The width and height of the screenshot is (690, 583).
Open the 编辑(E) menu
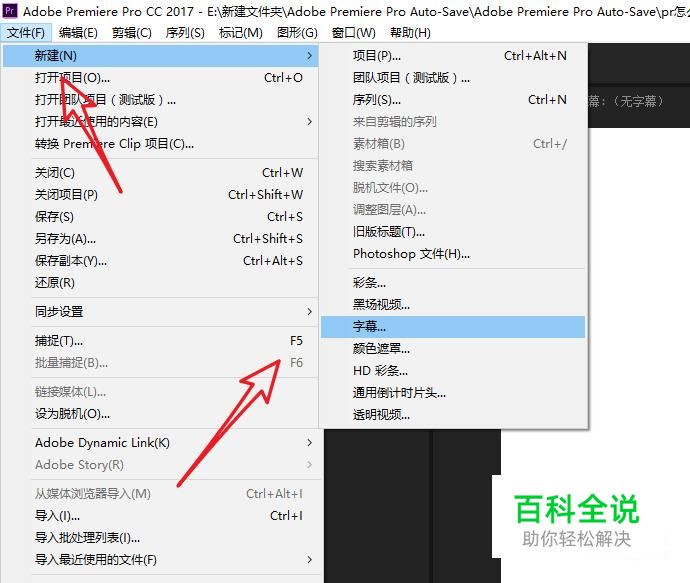coord(78,33)
